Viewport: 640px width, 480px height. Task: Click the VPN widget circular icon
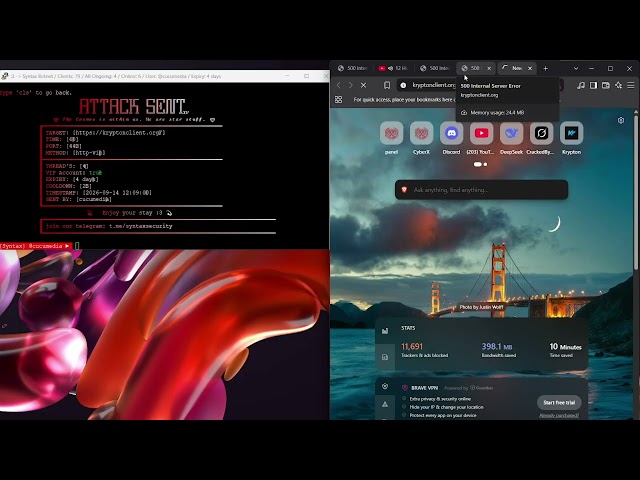point(385,386)
